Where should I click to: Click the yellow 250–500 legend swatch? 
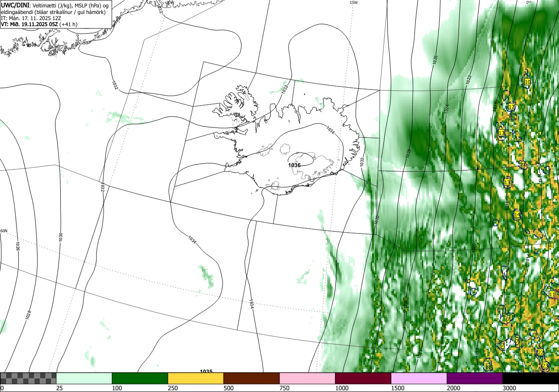point(196,378)
